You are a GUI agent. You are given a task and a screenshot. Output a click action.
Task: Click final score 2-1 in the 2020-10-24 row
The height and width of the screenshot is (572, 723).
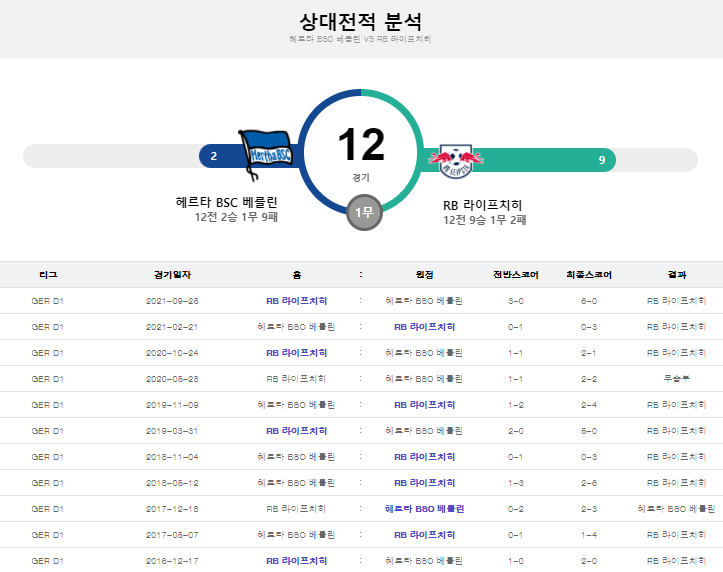588,353
